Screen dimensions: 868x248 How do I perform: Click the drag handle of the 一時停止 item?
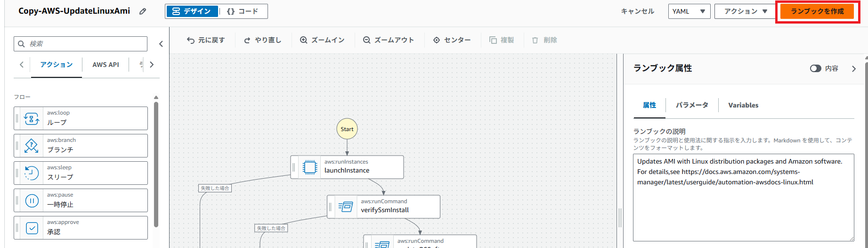point(17,201)
